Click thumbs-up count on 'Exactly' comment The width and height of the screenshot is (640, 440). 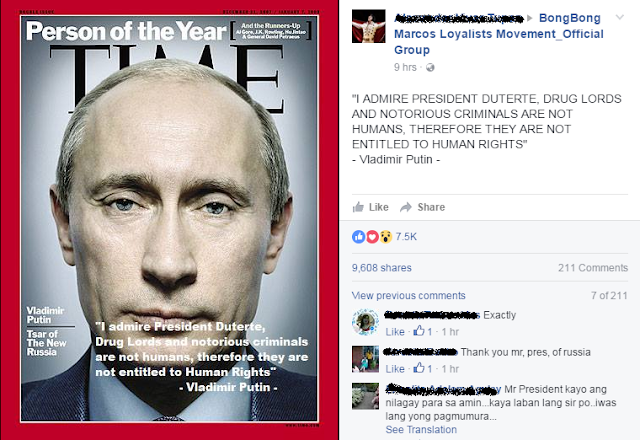[423, 331]
